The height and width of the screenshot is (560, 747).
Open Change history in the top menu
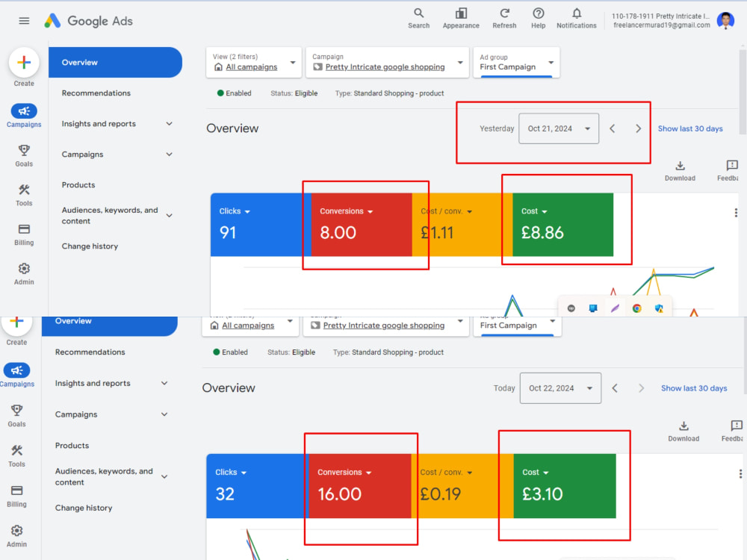90,246
